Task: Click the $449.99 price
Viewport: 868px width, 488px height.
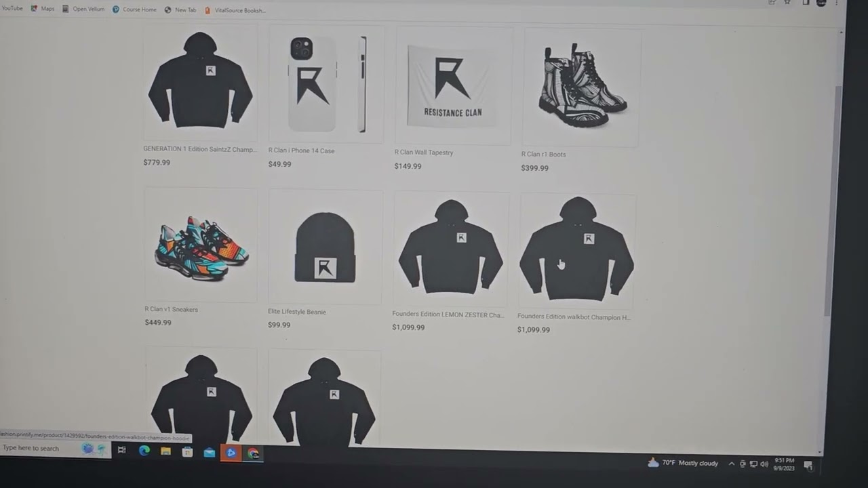Action: coord(158,323)
